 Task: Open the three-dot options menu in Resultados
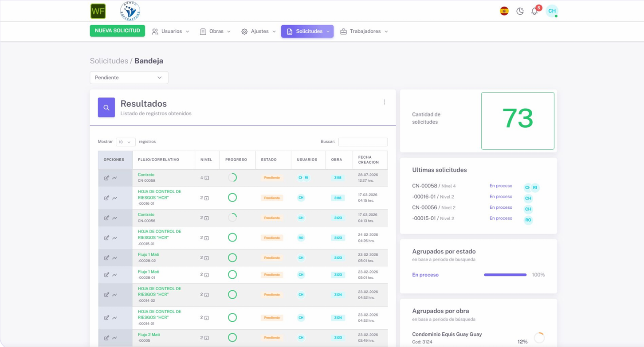pos(385,102)
